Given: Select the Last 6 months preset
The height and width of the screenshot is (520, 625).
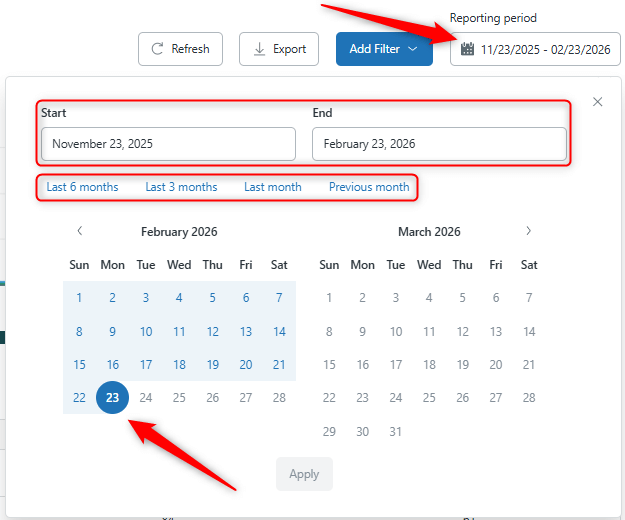Looking at the screenshot, I should tap(82, 187).
